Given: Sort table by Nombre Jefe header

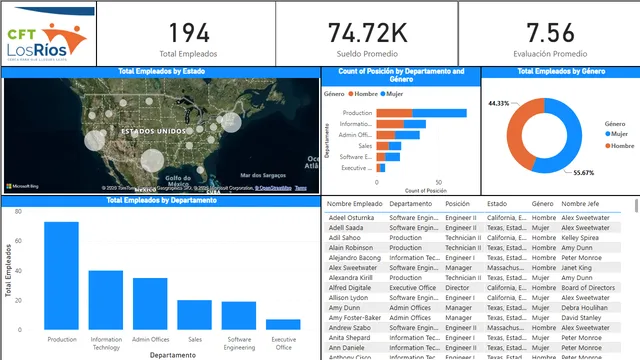Looking at the screenshot, I should 580,204.
